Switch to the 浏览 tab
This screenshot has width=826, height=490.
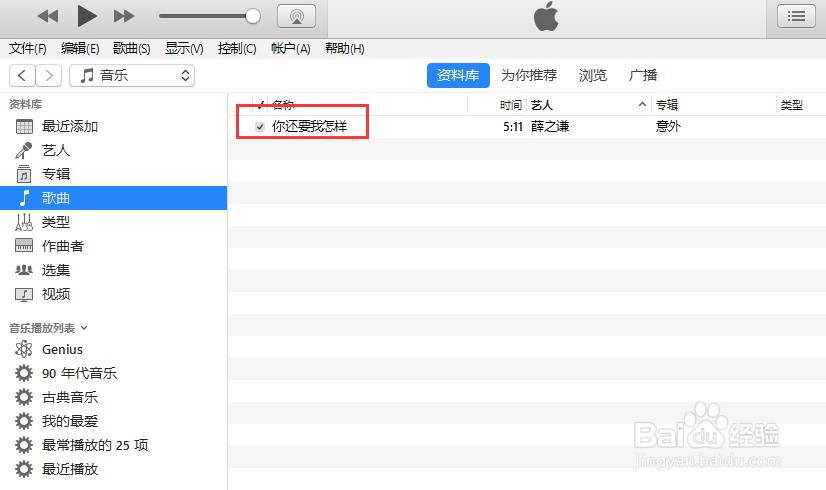593,75
